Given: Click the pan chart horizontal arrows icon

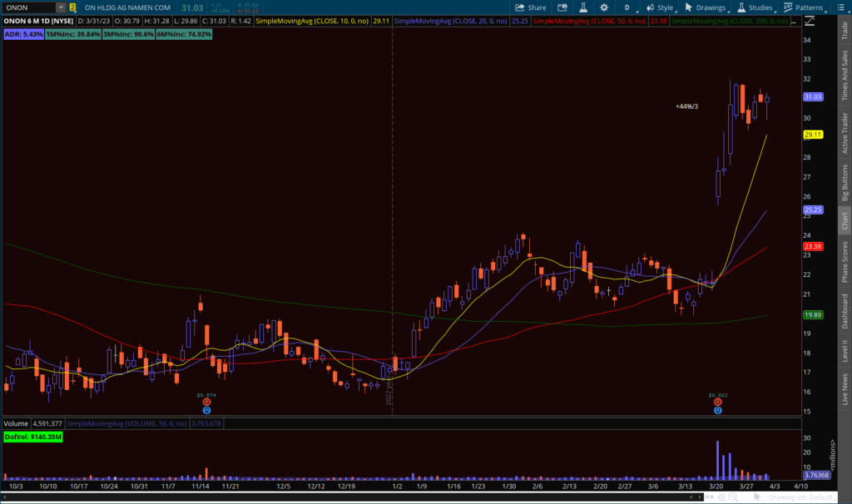Looking at the screenshot, I should (x=710, y=497).
